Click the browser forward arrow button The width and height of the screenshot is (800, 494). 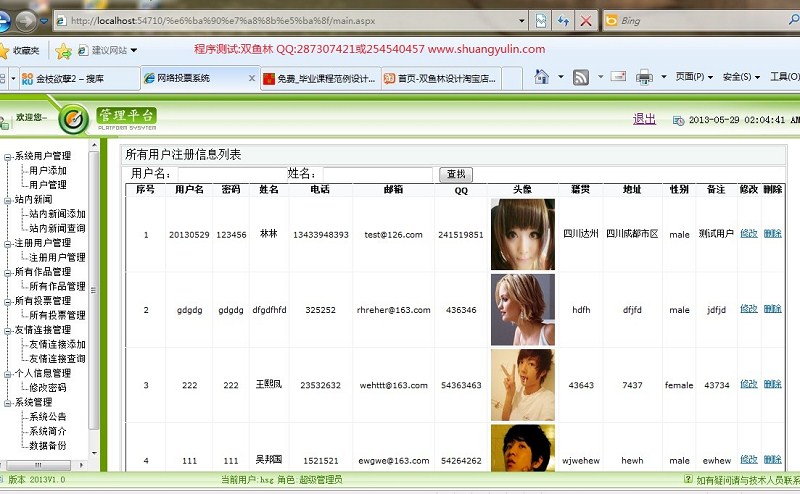[26, 21]
